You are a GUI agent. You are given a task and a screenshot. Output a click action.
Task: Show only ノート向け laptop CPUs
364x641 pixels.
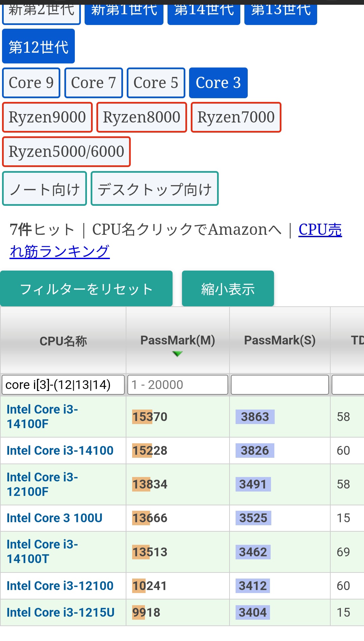click(44, 189)
